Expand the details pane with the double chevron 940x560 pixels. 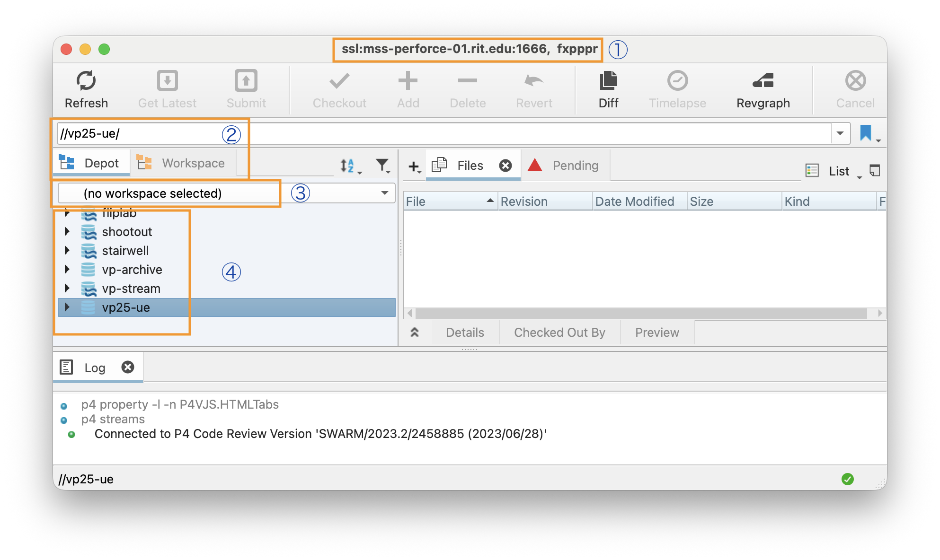click(415, 332)
